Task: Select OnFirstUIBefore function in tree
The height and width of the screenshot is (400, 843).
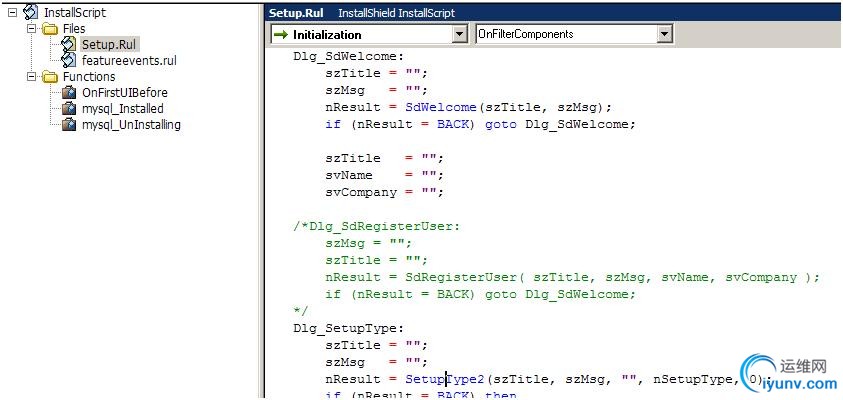Action: click(125, 92)
